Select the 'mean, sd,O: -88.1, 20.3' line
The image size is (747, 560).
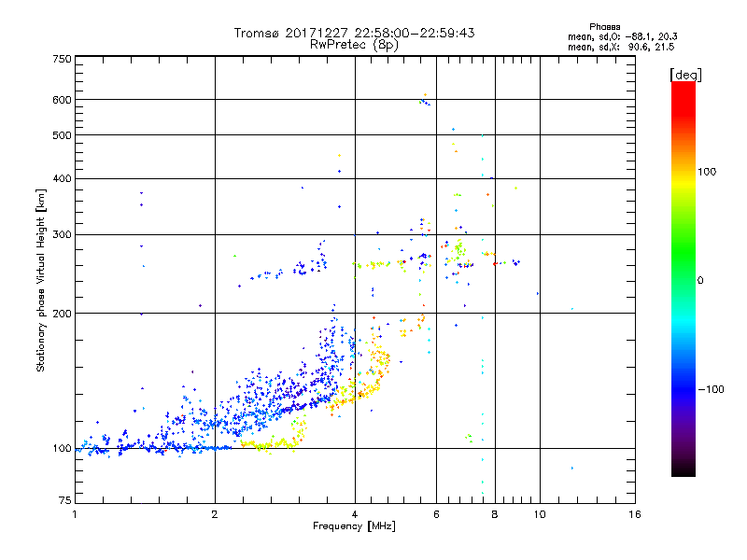622,36
